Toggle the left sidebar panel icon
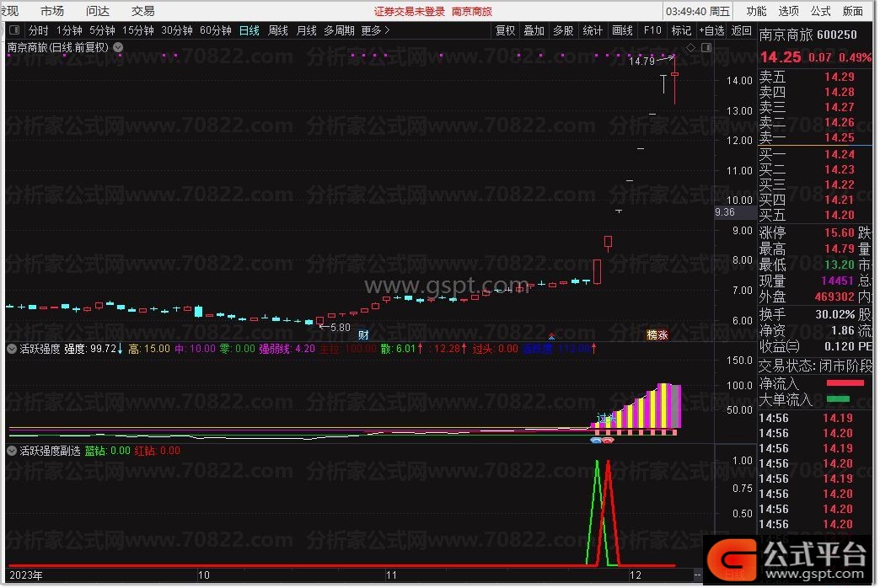880x588 pixels. (14, 29)
